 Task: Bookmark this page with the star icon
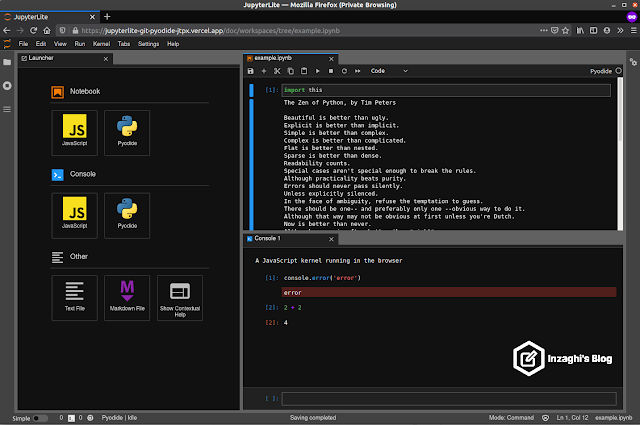(x=565, y=30)
